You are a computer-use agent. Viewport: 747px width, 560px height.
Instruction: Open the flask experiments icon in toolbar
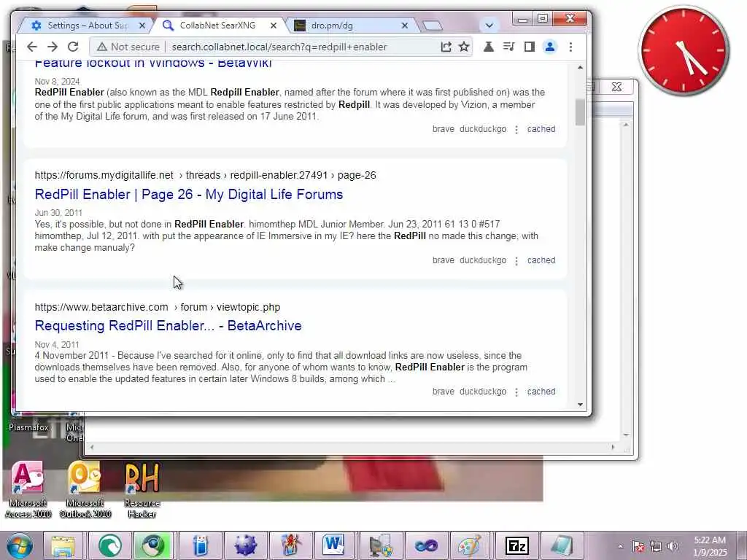coord(488,47)
